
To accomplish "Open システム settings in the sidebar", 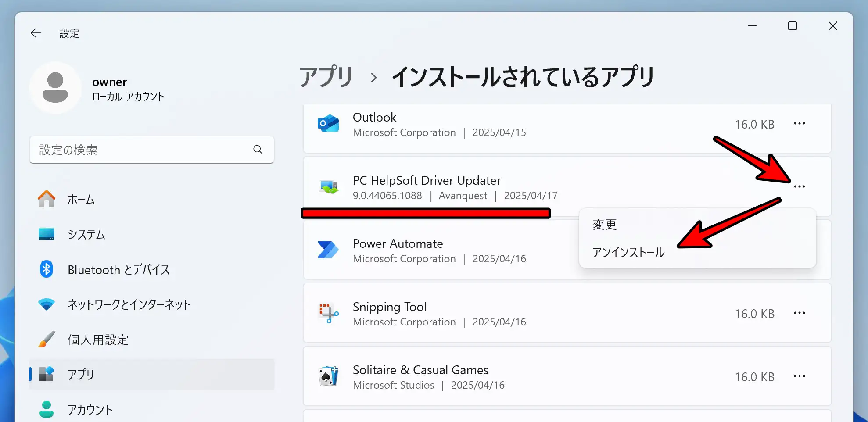I will (152, 234).
